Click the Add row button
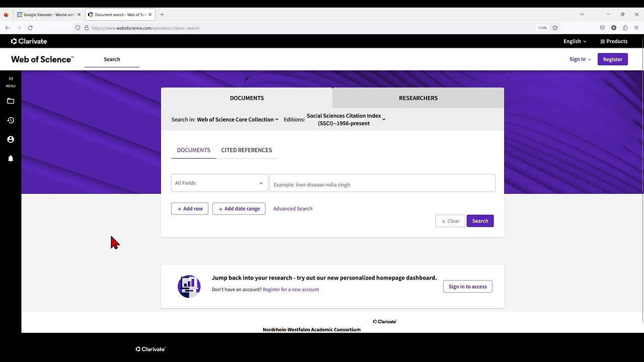Image resolution: width=644 pixels, height=362 pixels. 190,209
